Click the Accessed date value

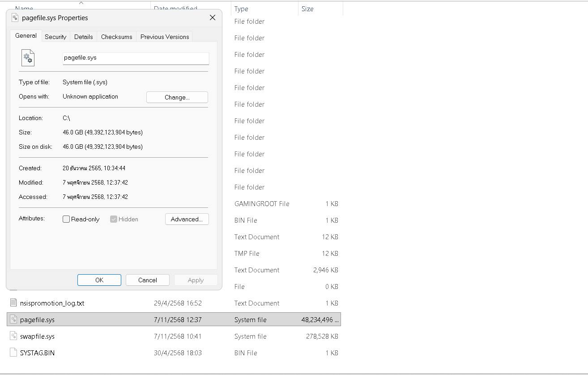[x=95, y=197]
